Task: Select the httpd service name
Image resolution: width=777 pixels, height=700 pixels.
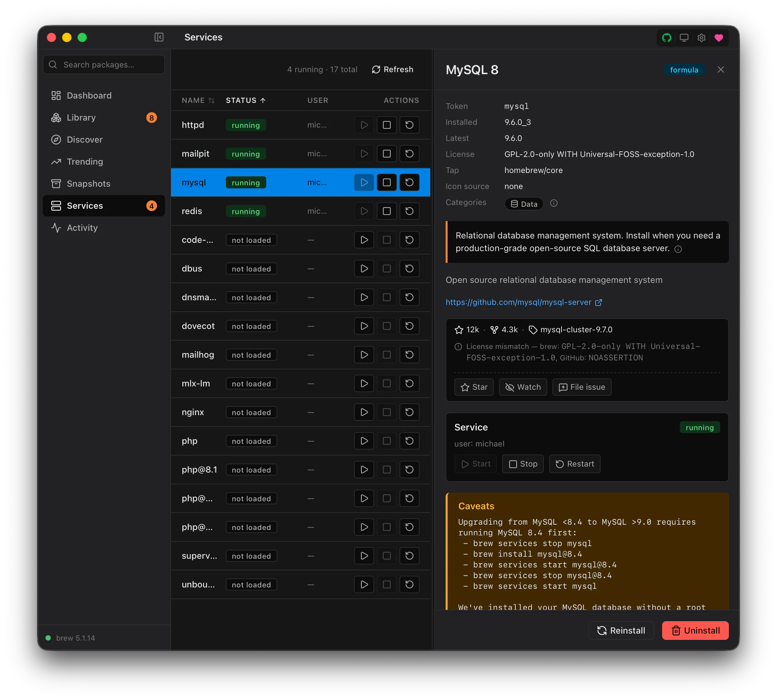Action: tap(193, 125)
